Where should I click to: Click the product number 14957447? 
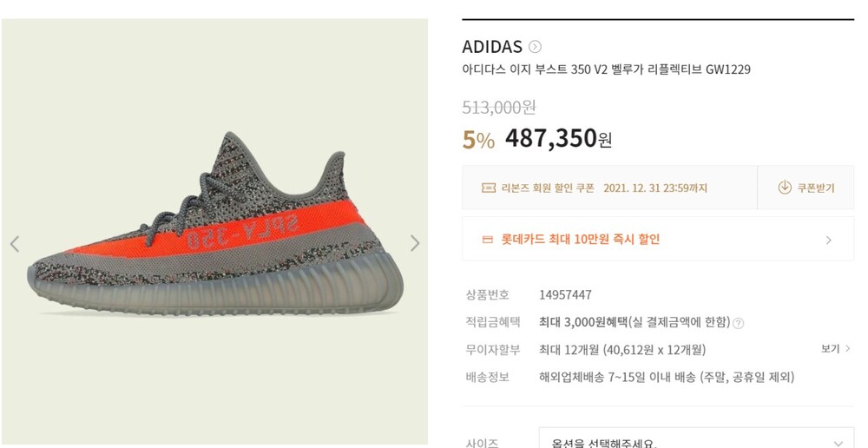(x=565, y=295)
